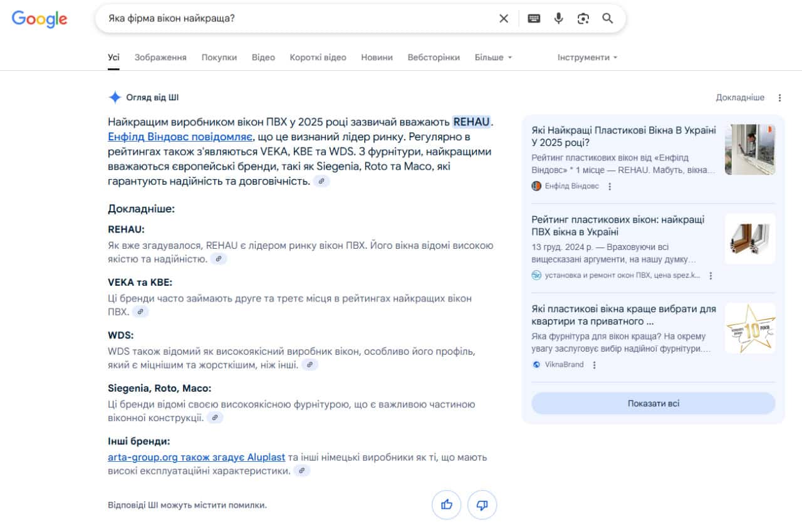This screenshot has height=532, width=802.
Task: Clear the search query with the X icon
Action: (x=504, y=19)
